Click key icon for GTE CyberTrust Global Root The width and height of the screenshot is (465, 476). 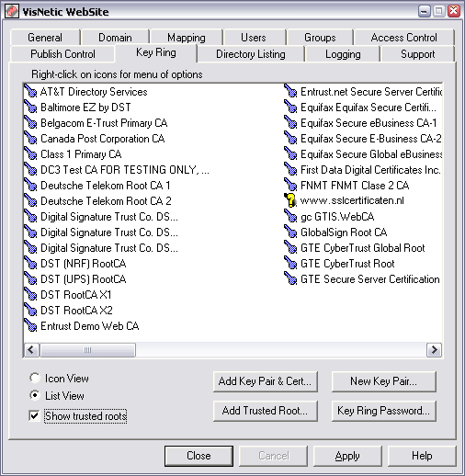(x=290, y=247)
